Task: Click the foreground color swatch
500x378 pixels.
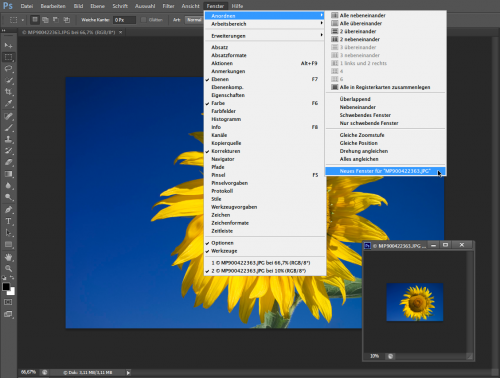Action: click(x=6, y=287)
